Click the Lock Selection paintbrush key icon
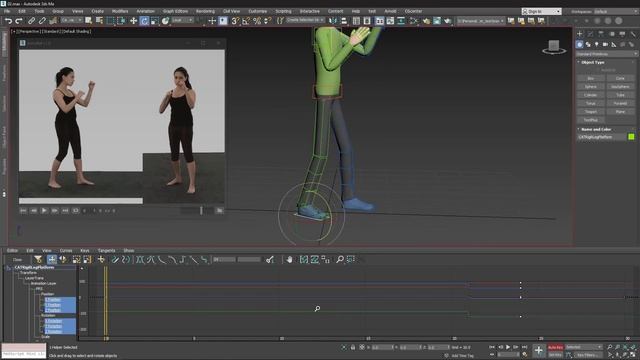This screenshot has height=360, width=640. pos(270,259)
